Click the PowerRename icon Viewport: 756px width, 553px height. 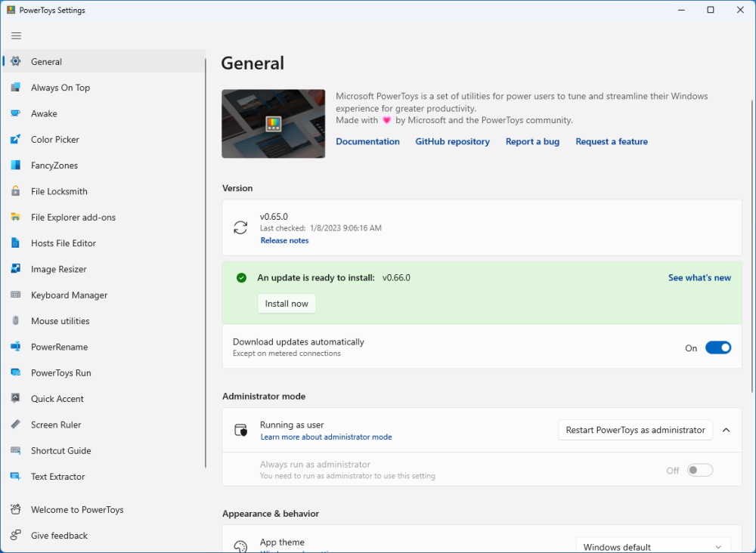coord(15,347)
